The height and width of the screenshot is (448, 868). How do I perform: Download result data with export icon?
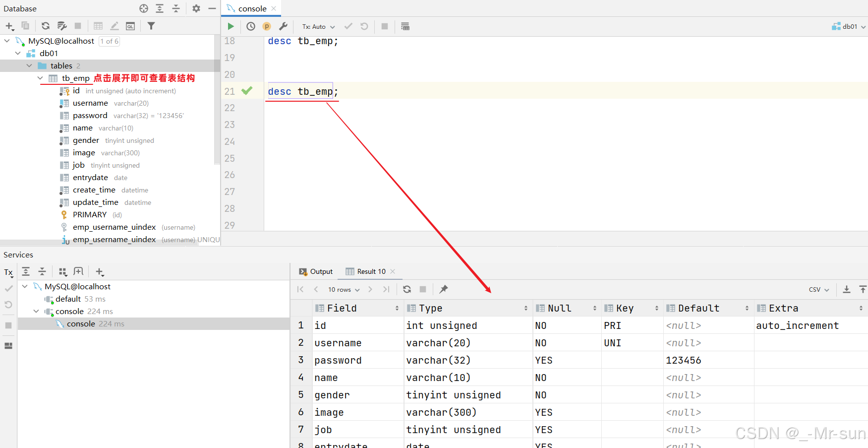coord(847,289)
